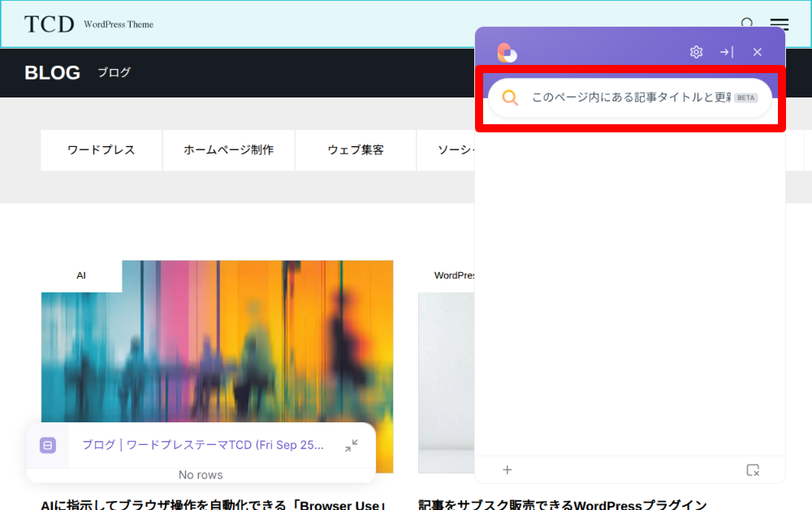Screen dimensions: 812x510
Task: Add new item with plus icon
Action: tap(507, 469)
